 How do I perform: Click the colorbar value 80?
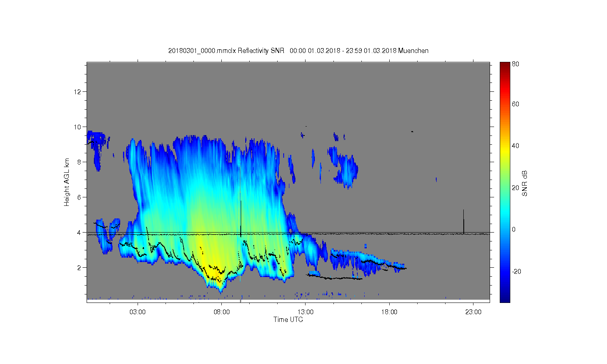[515, 64]
